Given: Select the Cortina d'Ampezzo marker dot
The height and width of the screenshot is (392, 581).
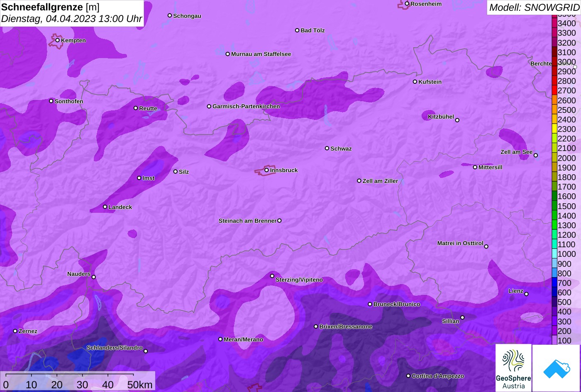Looking at the screenshot, I should (x=408, y=376).
